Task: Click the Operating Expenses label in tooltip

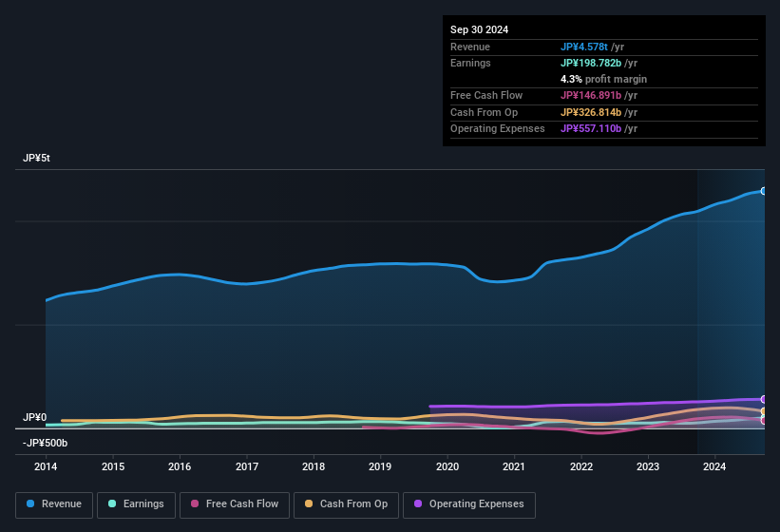Action: pyautogui.click(x=498, y=129)
